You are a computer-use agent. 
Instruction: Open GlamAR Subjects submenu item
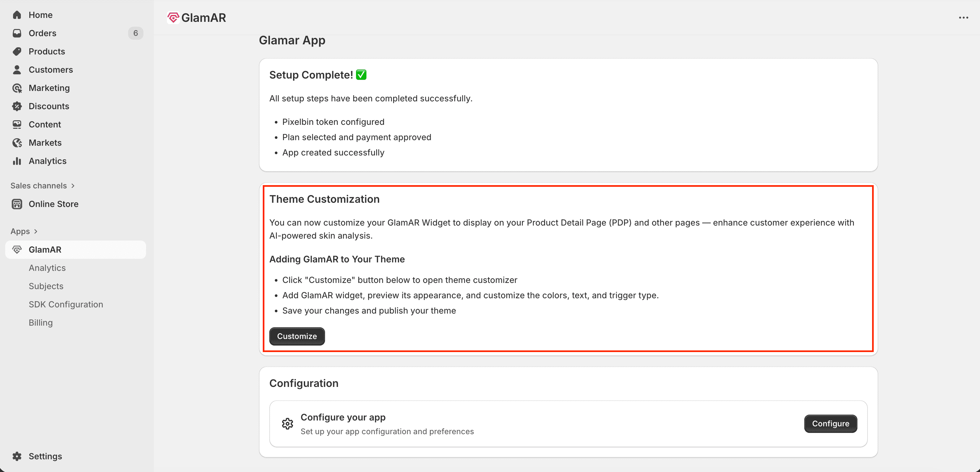tap(46, 286)
